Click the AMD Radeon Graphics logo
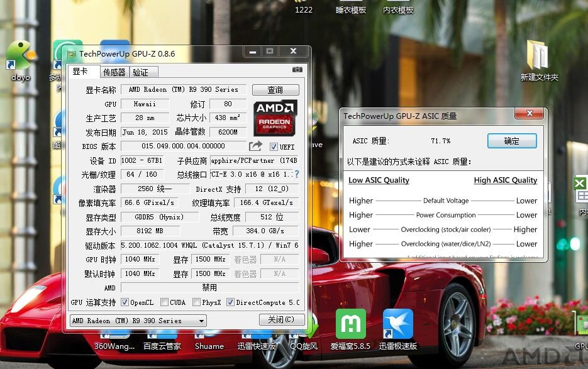Image resolution: width=588 pixels, height=369 pixels. point(275,118)
